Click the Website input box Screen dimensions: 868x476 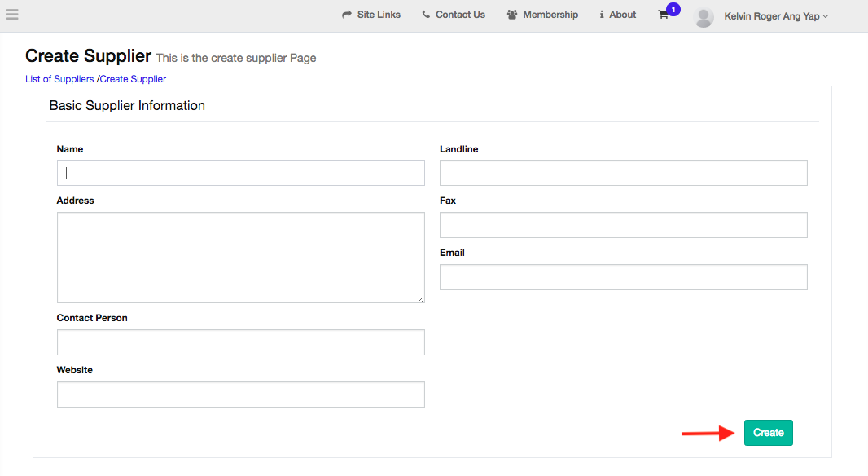point(241,394)
